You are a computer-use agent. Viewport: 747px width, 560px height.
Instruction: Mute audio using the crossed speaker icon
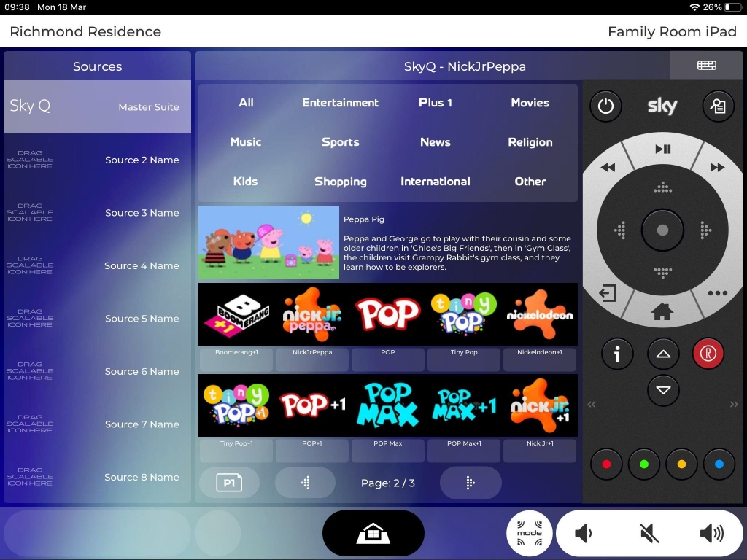pos(649,534)
